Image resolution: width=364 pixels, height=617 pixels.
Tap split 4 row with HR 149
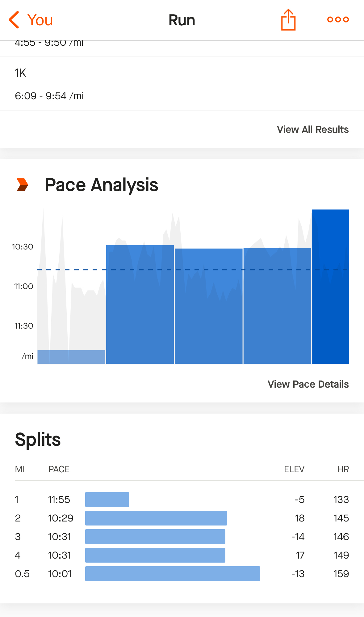(182, 555)
